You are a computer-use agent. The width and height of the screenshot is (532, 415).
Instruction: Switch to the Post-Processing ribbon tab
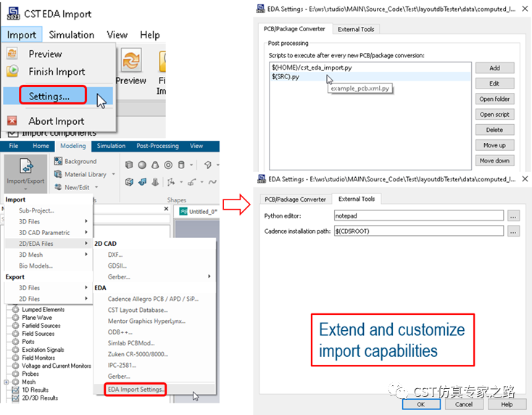[x=157, y=146]
